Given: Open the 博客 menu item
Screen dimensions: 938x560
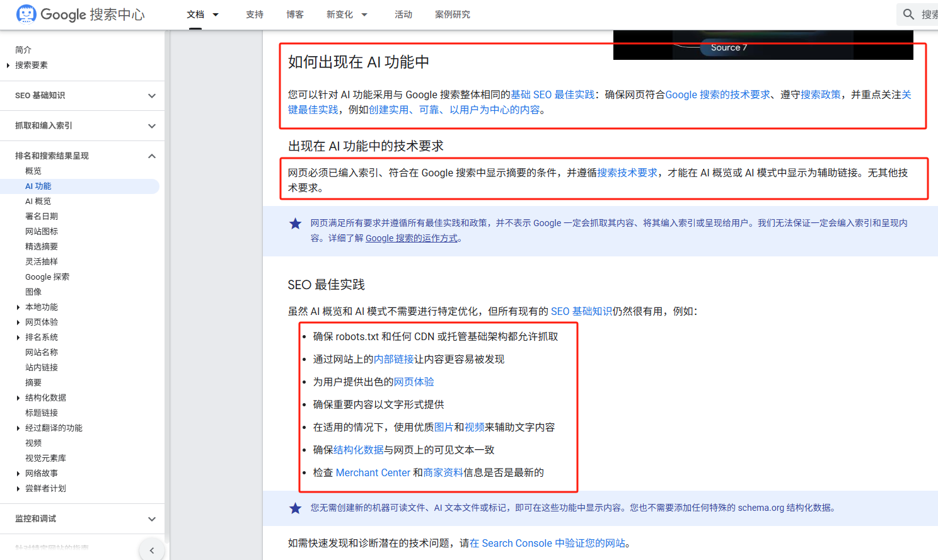Looking at the screenshot, I should click(294, 14).
